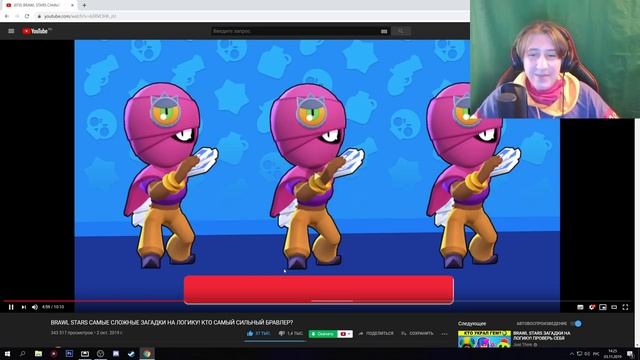Select the browser address bar URL
640x360 pixels.
pos(80,16)
